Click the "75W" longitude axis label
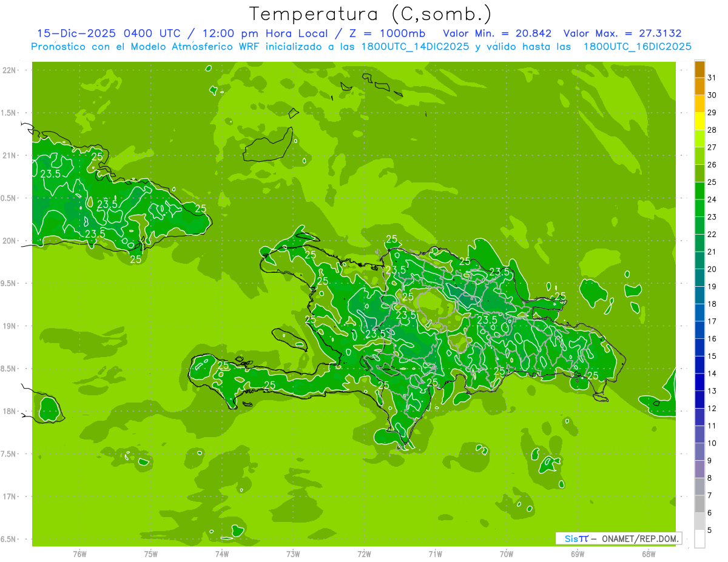The image size is (728, 562). [150, 554]
